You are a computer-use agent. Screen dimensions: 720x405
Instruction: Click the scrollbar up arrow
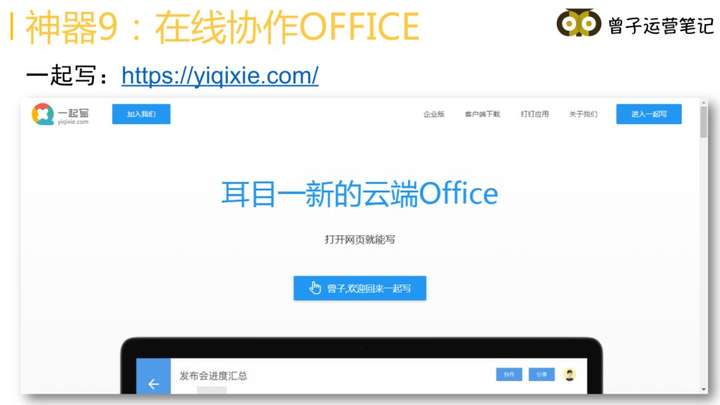(703, 103)
